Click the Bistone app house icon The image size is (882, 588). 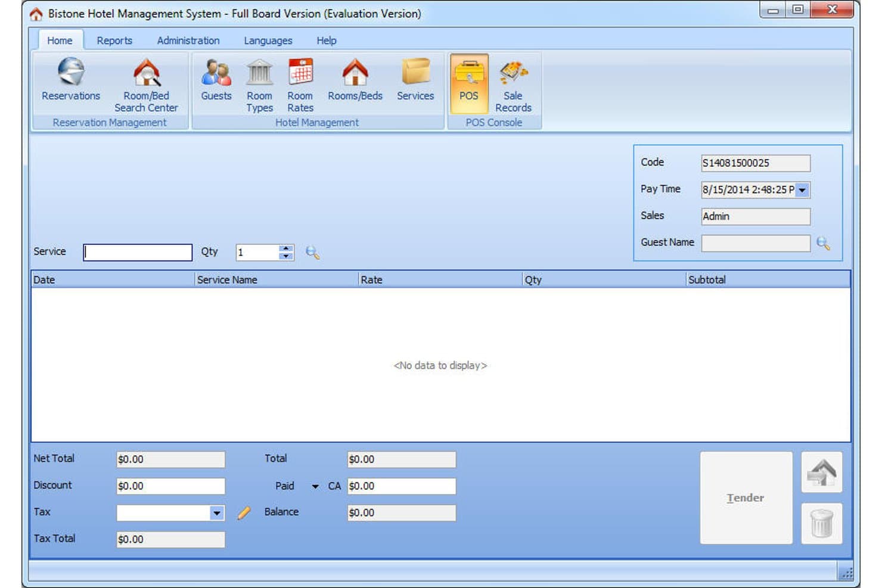point(36,14)
